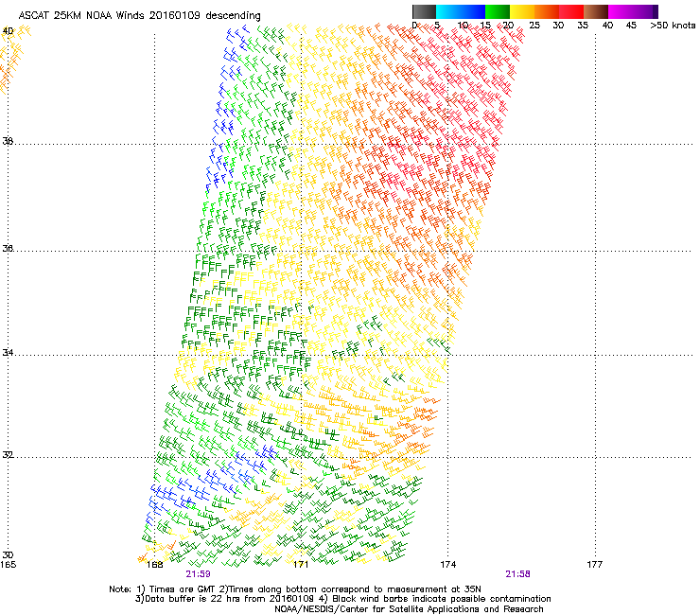Image resolution: width=700 pixels, height=615 pixels.
Task: Click the purple time stamp '21:59'
Action: point(199,574)
